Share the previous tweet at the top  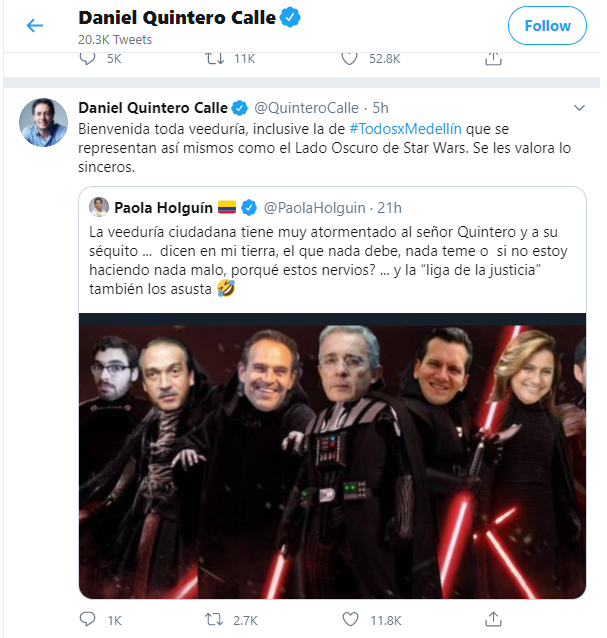(492, 59)
